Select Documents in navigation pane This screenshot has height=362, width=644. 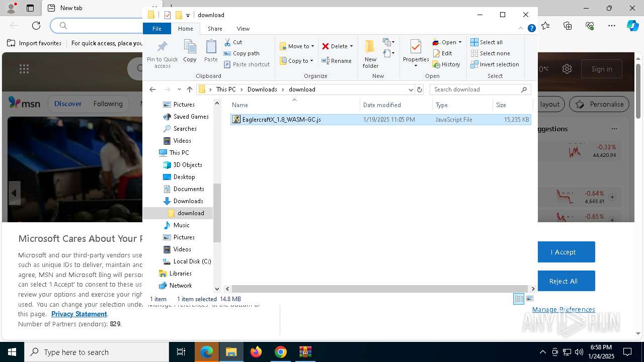(184, 189)
